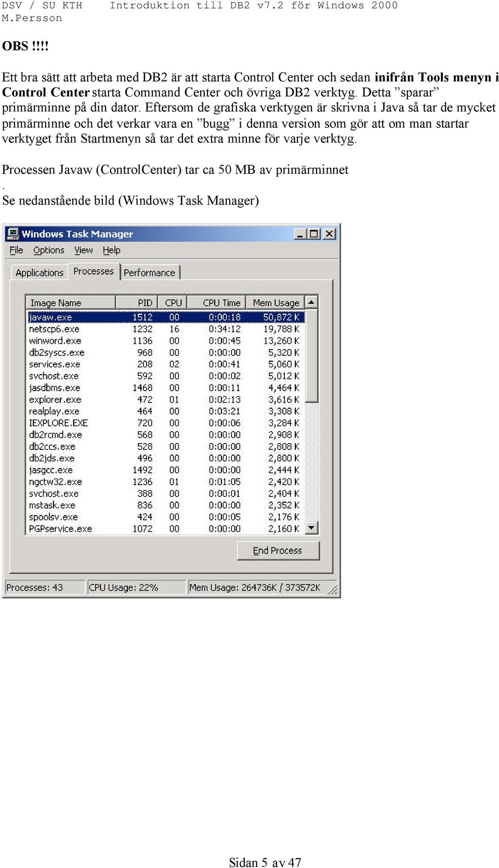Maximize the Task Manager window
The width and height of the screenshot is (499, 868).
313,234
